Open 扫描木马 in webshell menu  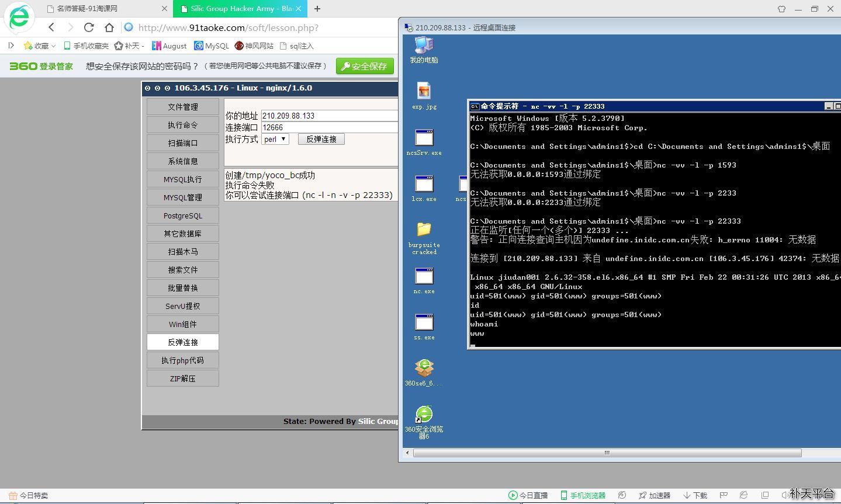coord(183,252)
